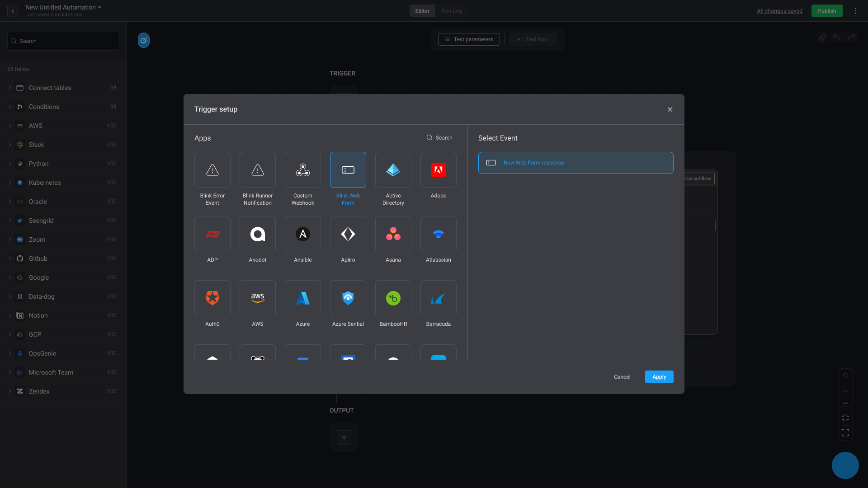The height and width of the screenshot is (488, 868).
Task: Select the Adobe app icon
Action: 439,170
